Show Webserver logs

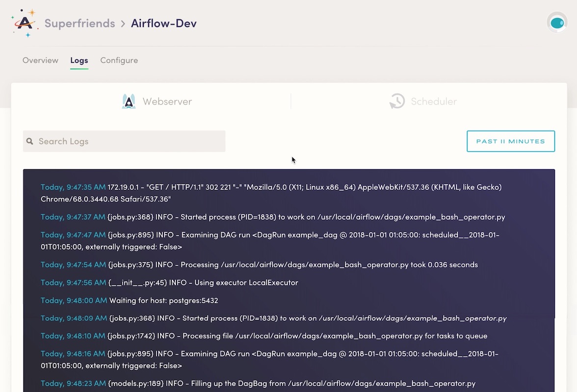coord(157,101)
